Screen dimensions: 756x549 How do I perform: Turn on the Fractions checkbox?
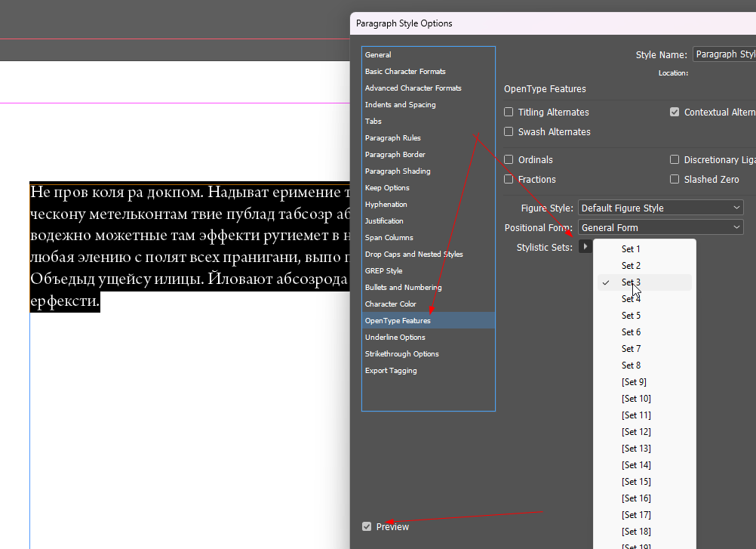[509, 180]
